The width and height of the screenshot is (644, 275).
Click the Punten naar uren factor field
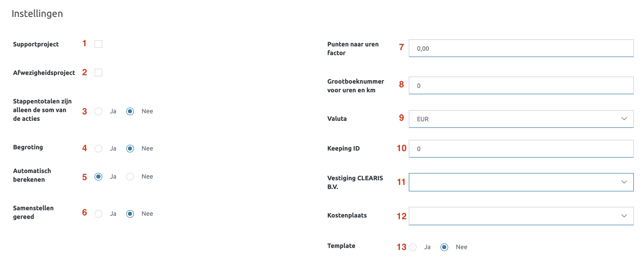coord(521,48)
